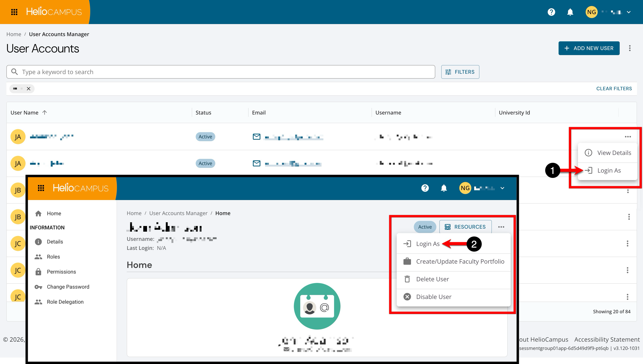Open the apps grid in the top header

pyautogui.click(x=14, y=12)
